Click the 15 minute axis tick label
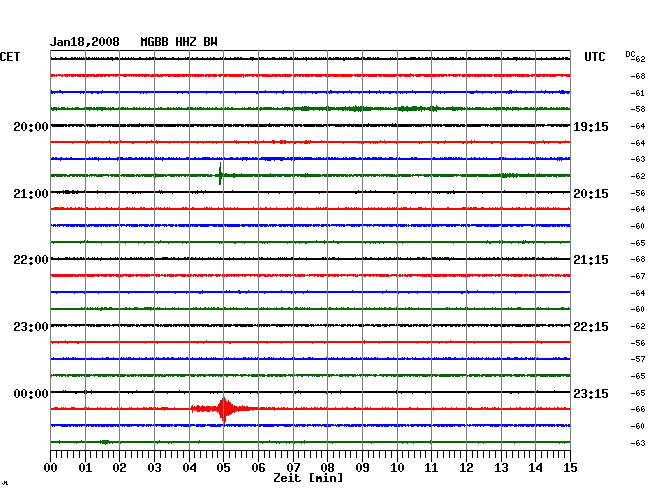650x494 pixels. tap(570, 468)
